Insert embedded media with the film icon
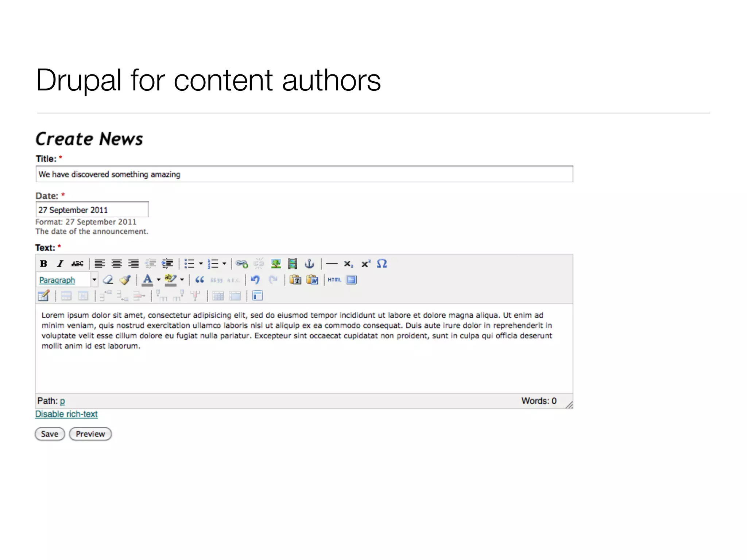This screenshot has width=747, height=560. click(x=293, y=264)
